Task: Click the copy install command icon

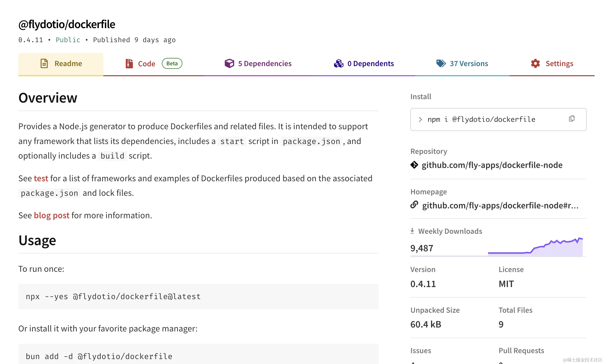Action: point(572,119)
